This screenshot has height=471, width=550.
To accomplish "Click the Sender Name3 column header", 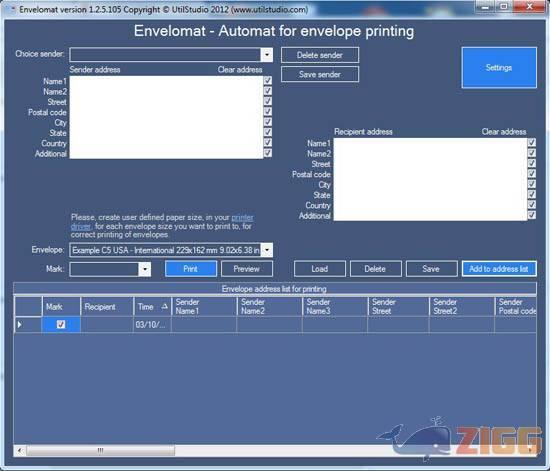I will 335,307.
